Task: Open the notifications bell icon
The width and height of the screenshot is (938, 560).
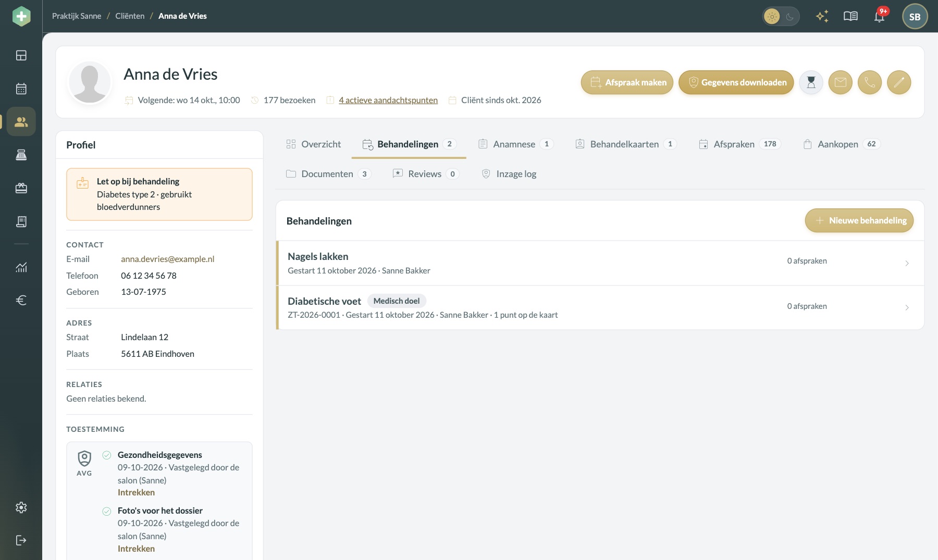Action: pos(880,16)
